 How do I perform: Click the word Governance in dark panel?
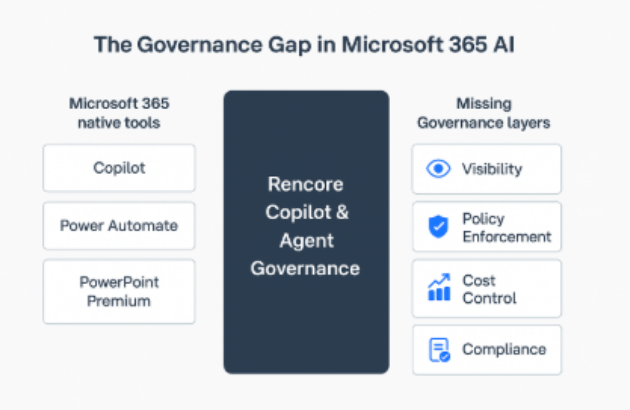305,269
